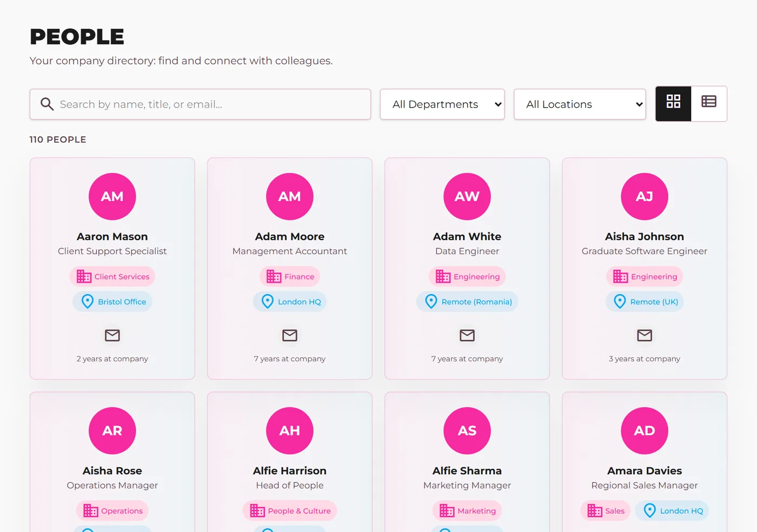Click the search by name input field

200,104
